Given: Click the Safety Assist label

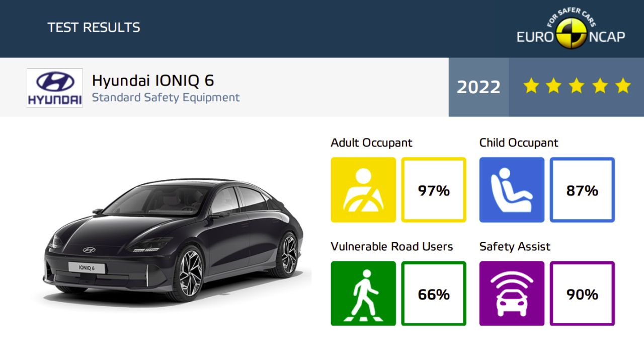Looking at the screenshot, I should tap(515, 246).
